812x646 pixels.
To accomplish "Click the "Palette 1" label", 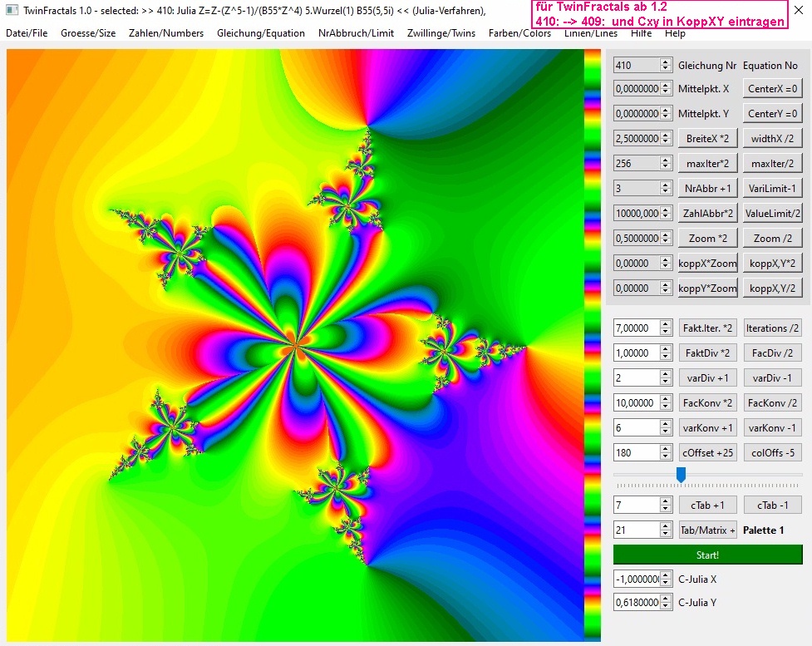I will point(763,530).
